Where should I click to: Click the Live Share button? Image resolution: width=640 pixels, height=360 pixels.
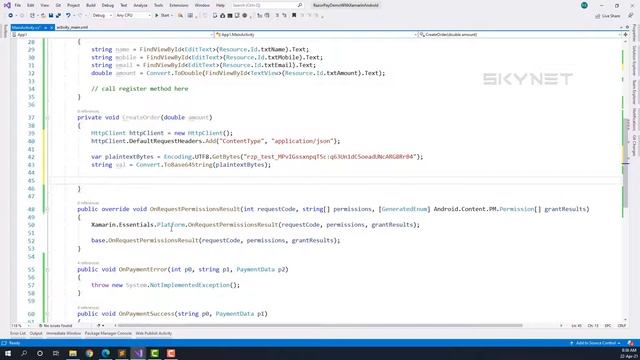point(608,16)
